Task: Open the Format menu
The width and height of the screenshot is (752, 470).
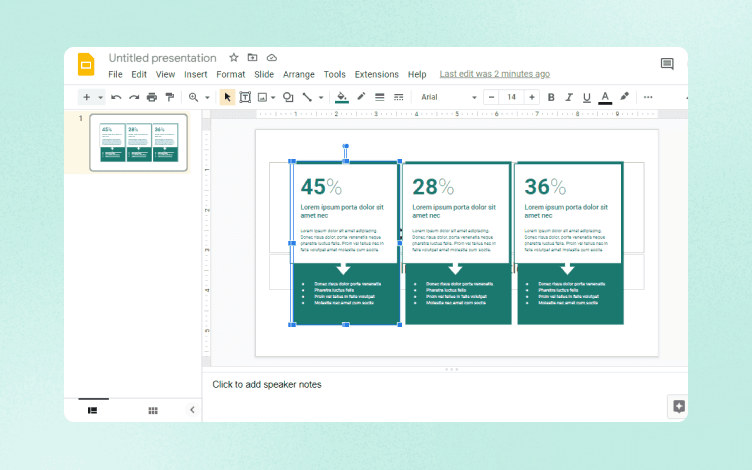Action: pos(231,74)
